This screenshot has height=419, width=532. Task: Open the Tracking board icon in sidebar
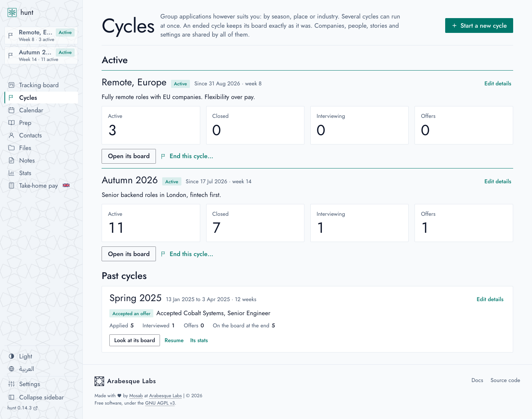[11, 85]
